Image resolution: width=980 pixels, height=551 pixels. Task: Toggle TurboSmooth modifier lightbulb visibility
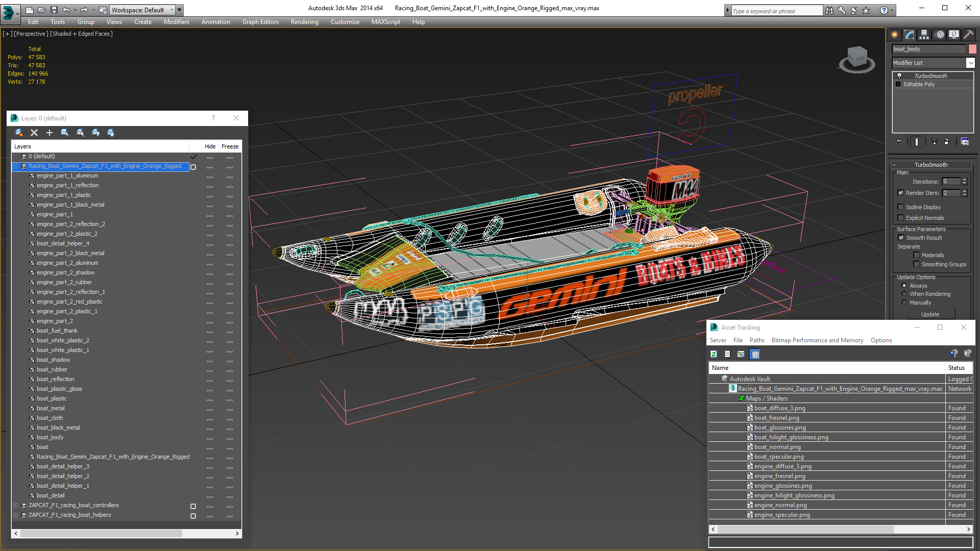pos(899,76)
